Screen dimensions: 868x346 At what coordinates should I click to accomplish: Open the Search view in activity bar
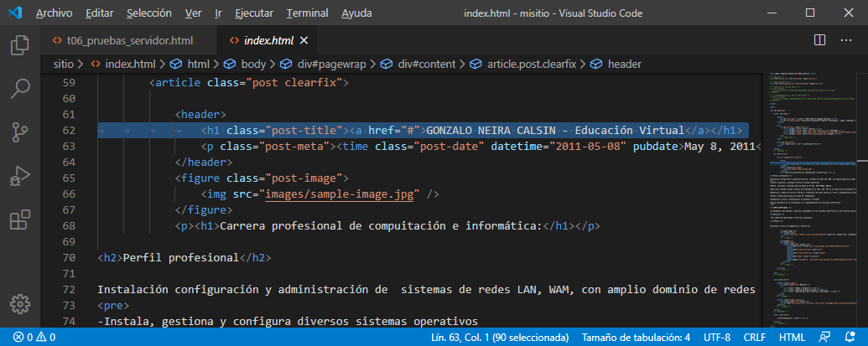(x=20, y=88)
